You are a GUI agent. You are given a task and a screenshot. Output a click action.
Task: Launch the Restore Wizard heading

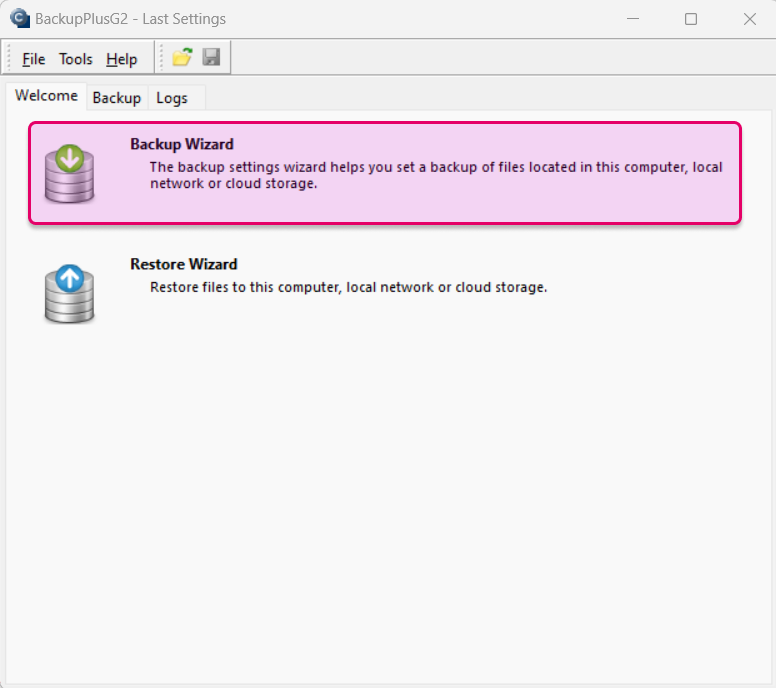click(x=184, y=264)
